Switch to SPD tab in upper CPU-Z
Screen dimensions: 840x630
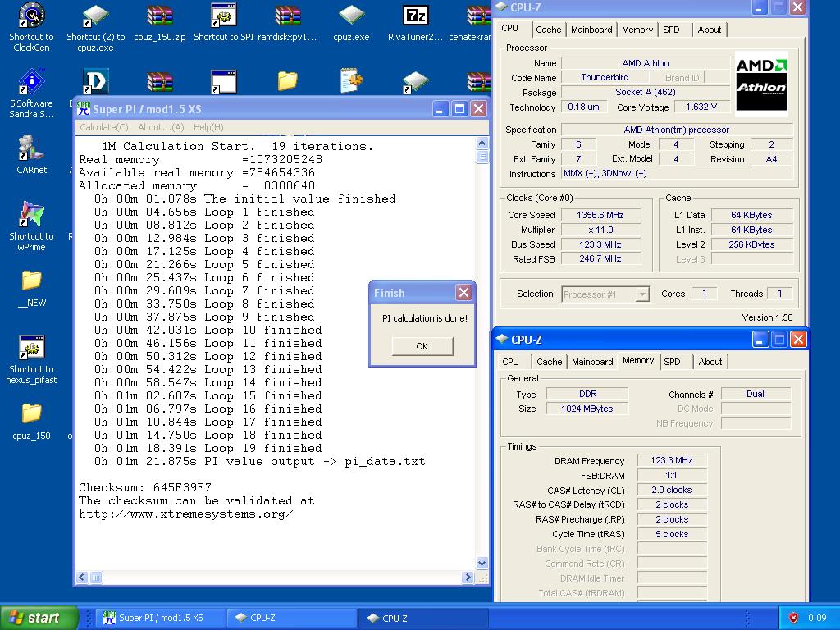pos(671,30)
